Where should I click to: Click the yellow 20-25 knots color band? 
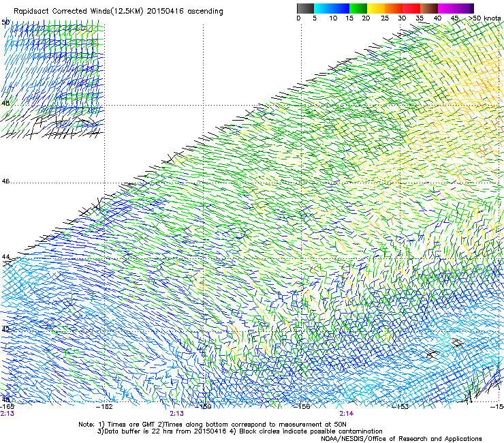pos(376,8)
